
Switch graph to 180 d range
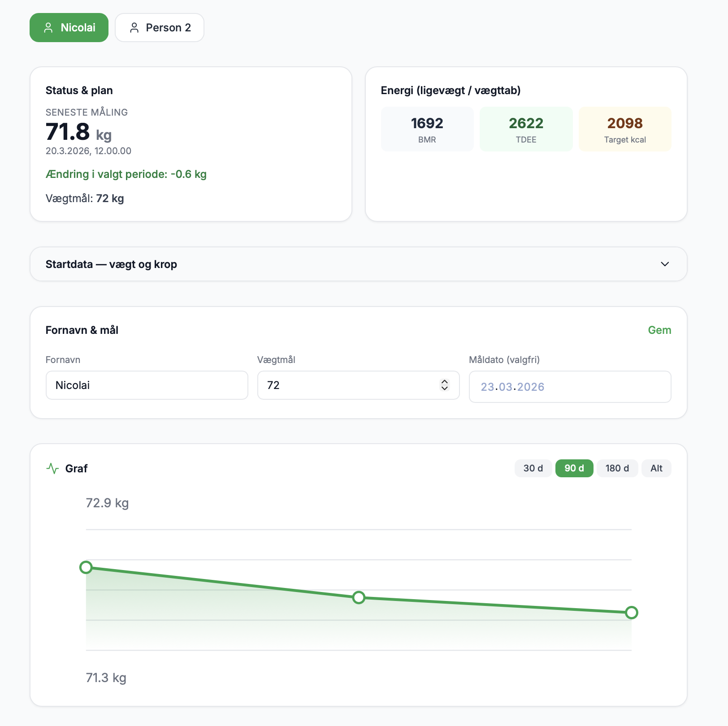[x=617, y=468]
